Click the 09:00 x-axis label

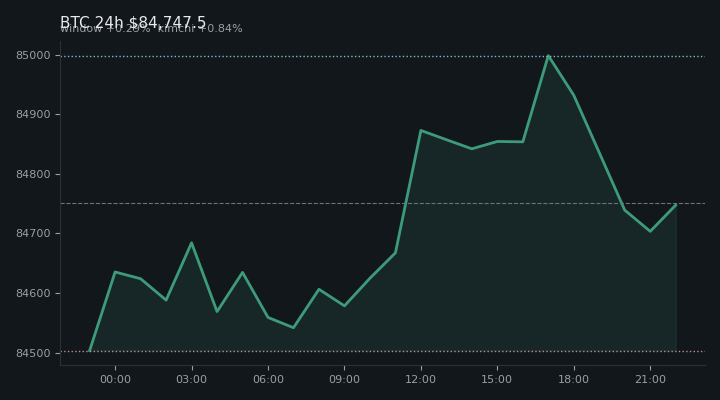[x=344, y=379]
